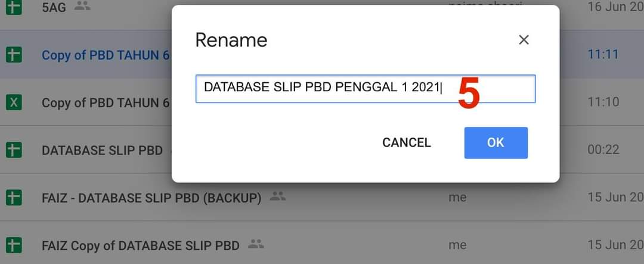Click the Sheets icon beside 5AG
Viewport: 644px width, 264px height.
click(14, 8)
